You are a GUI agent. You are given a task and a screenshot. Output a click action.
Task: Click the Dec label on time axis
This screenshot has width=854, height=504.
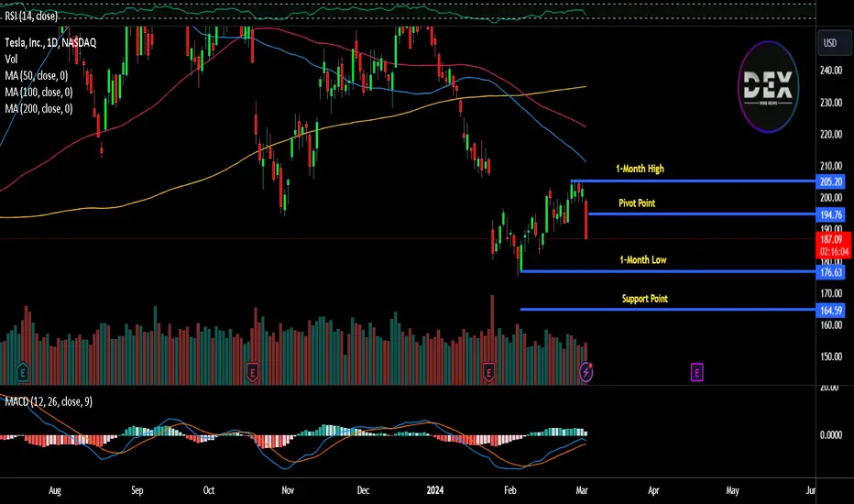363,490
